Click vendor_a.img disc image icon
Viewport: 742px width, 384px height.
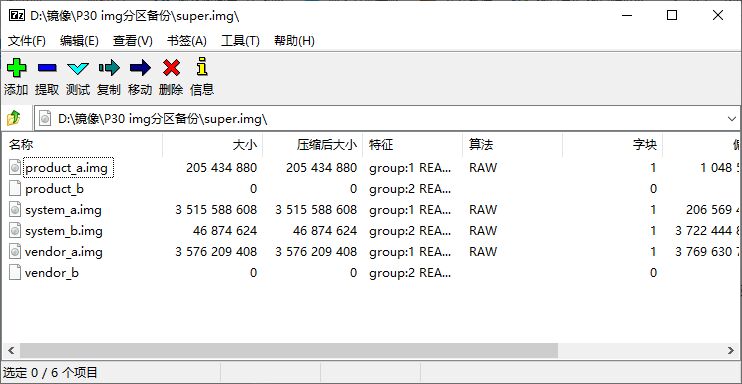[15, 251]
